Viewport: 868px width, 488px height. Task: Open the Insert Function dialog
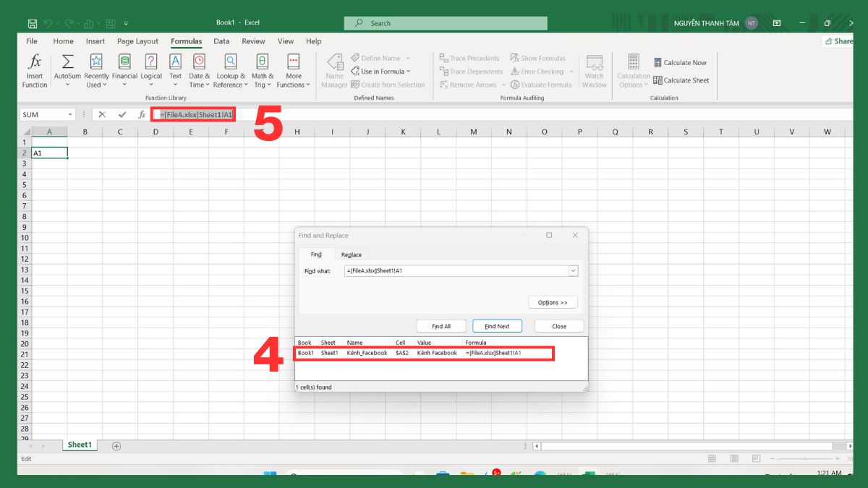click(x=34, y=71)
